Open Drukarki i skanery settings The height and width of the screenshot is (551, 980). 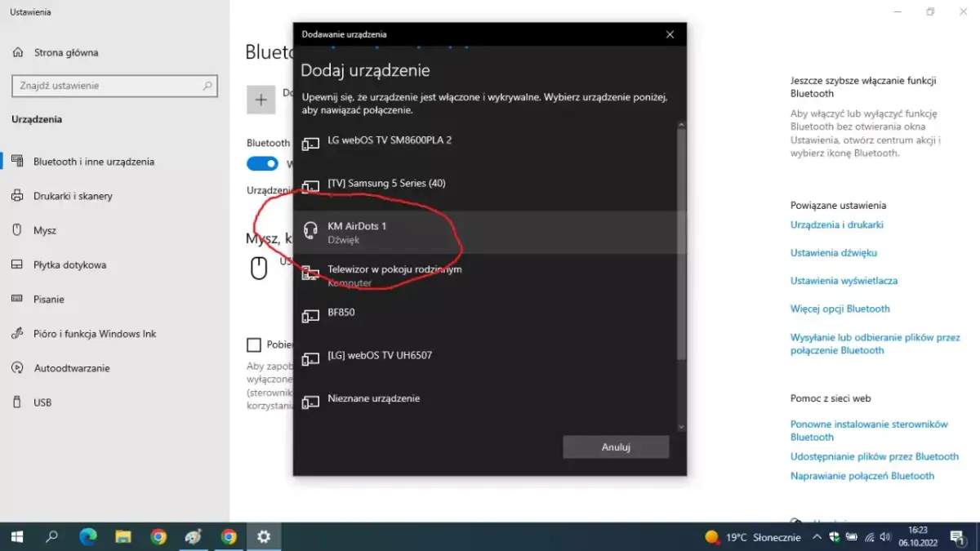click(68, 196)
